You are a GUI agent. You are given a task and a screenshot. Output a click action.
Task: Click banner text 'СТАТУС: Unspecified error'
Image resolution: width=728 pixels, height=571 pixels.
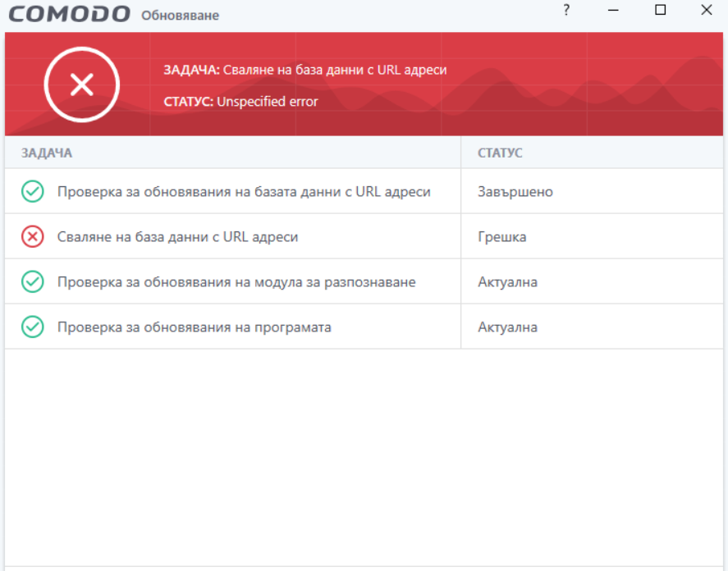[x=240, y=102]
